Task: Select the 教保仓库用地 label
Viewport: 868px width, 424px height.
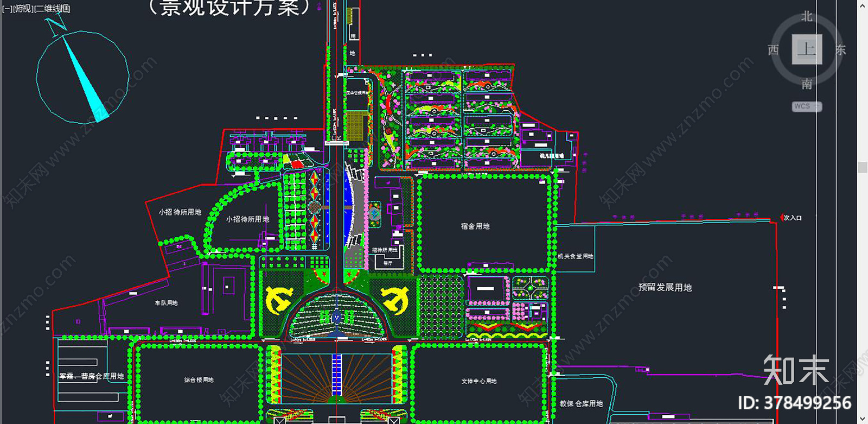Action: 581,404
